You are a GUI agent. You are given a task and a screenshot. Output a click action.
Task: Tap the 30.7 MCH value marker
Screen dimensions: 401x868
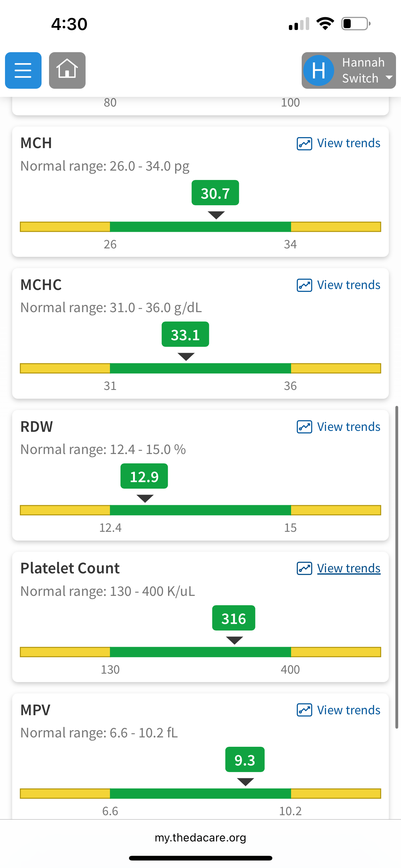215,193
